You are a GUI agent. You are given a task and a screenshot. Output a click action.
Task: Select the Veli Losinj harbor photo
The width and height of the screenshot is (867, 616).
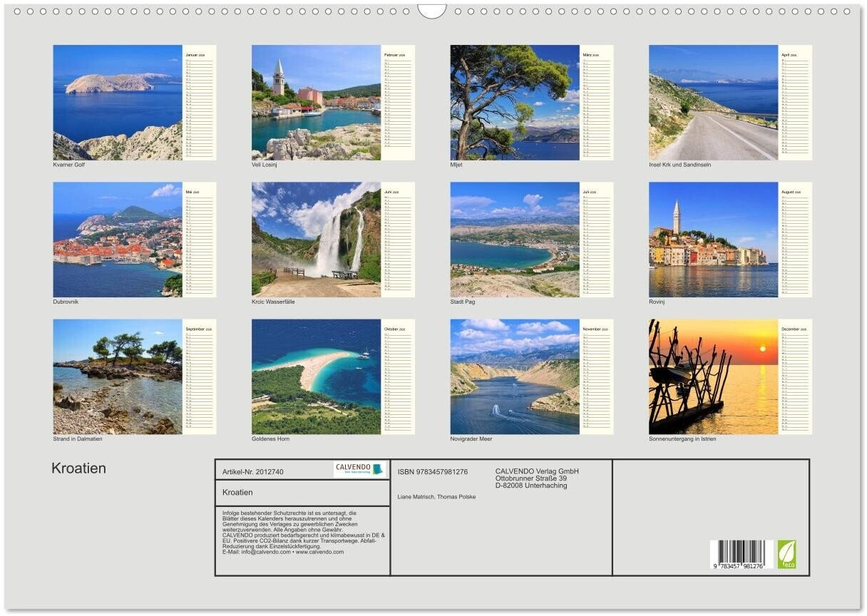coord(316,103)
